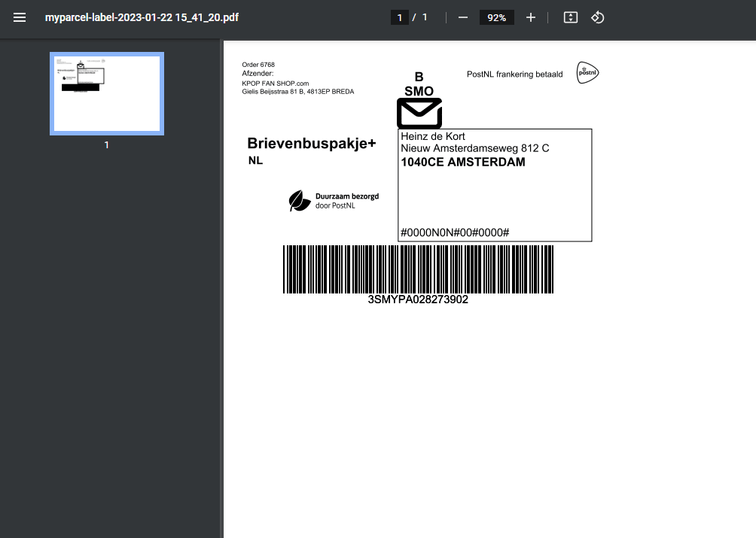This screenshot has width=756, height=538.
Task: Click the code '#0000N0N#00#0000#'
Action: tap(455, 233)
